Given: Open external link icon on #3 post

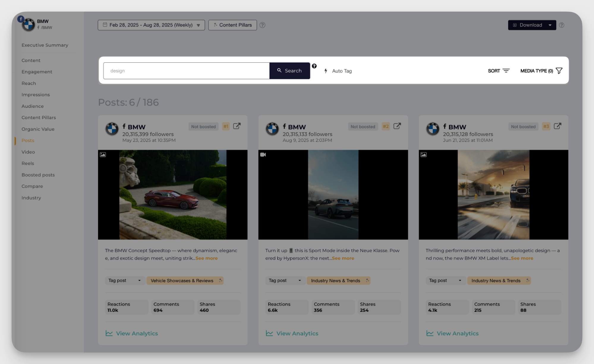Looking at the screenshot, I should [x=557, y=126].
